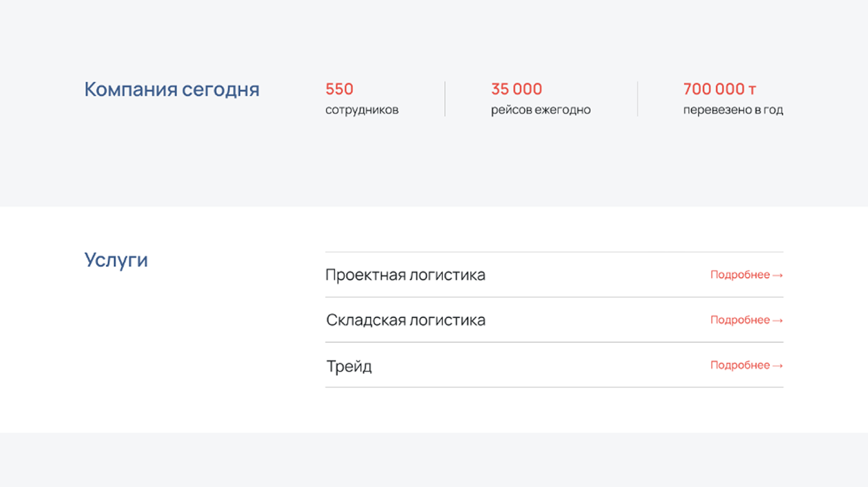
Task: Click the 550 employees figure
Action: pos(339,89)
